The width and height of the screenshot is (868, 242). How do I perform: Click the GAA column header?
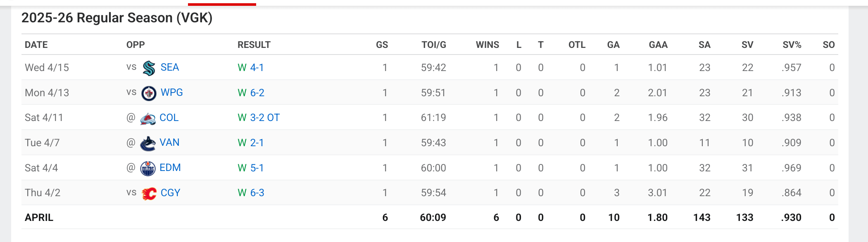pos(658,45)
